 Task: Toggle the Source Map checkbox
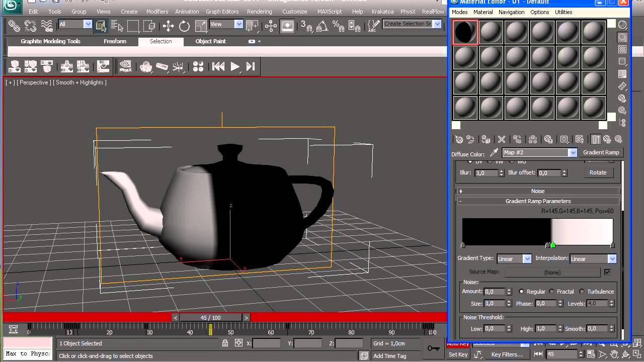point(607,272)
